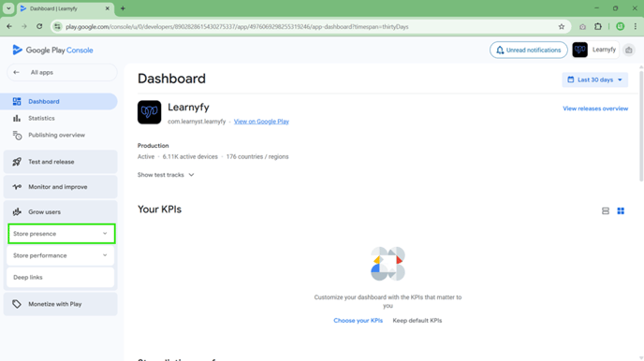Click Keep default KPIs

pos(417,321)
